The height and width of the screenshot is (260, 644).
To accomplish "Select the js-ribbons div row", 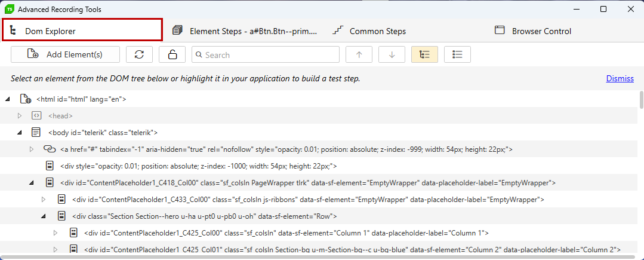I will pos(308,200).
